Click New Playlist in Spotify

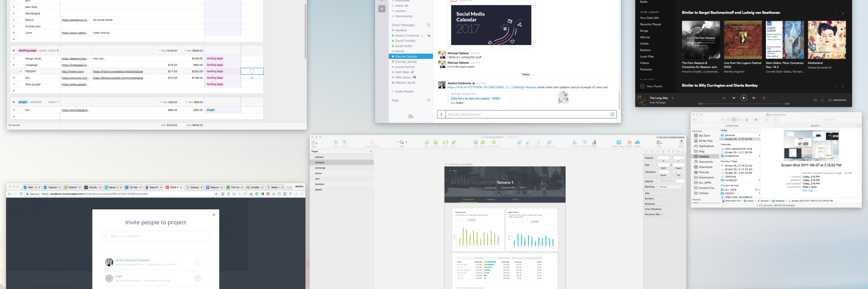tap(651, 86)
